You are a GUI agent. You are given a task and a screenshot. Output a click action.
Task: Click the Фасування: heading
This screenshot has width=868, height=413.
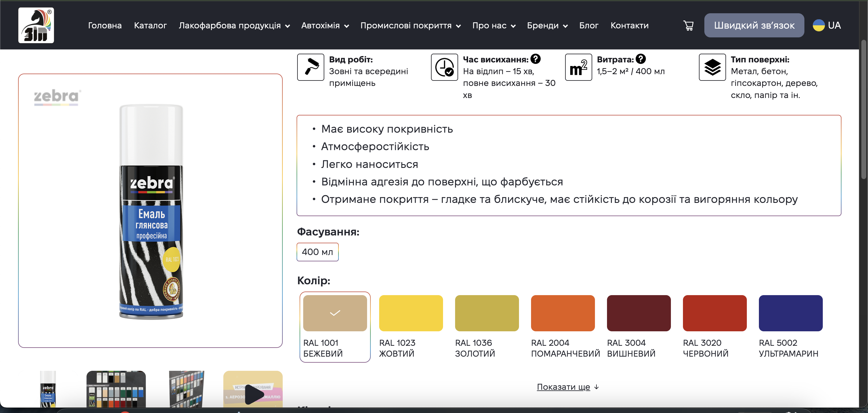[x=328, y=232]
